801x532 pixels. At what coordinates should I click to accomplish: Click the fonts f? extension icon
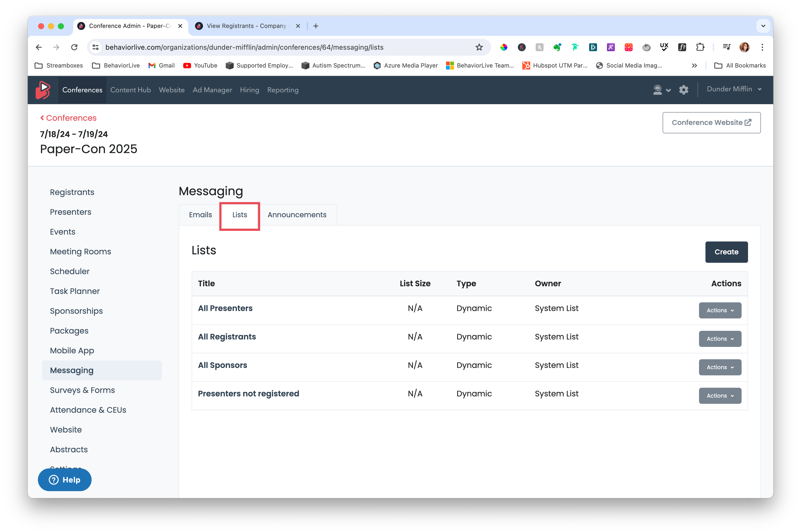682,47
